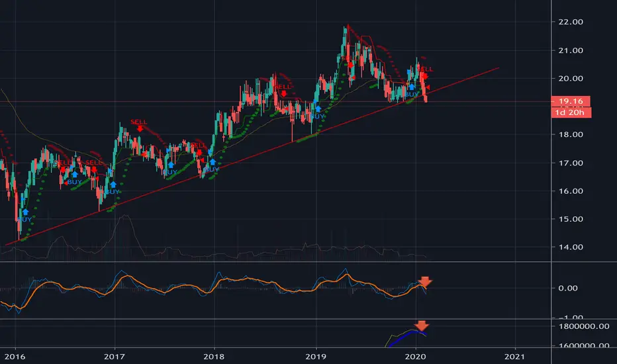Select the 18.00 price axis label
This screenshot has width=617, height=364.
571,134
